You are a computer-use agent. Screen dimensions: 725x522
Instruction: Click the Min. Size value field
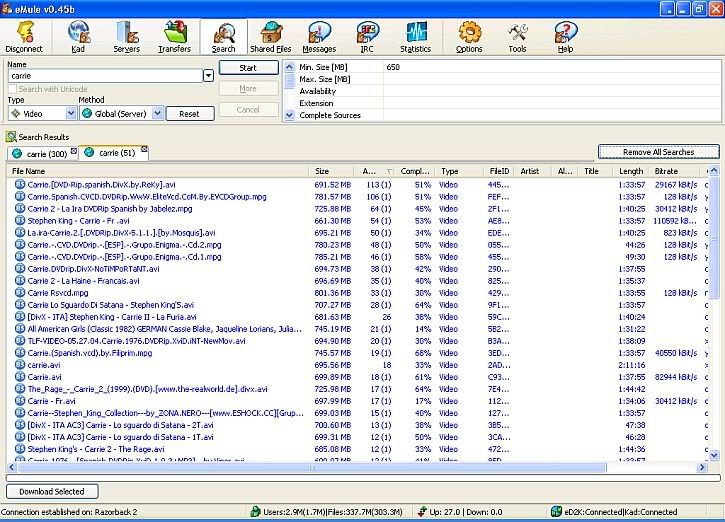[x=551, y=67]
